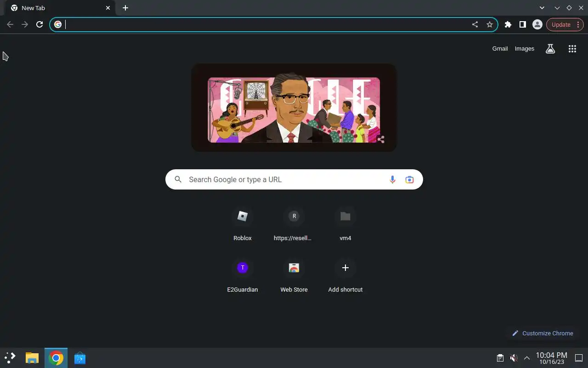Open the profile avatar menu

coord(537,24)
